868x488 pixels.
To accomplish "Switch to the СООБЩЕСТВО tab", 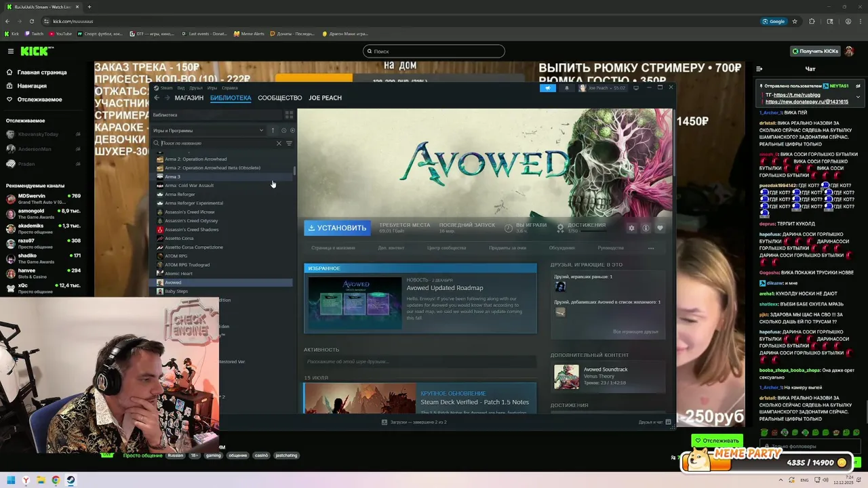I will [x=279, y=98].
